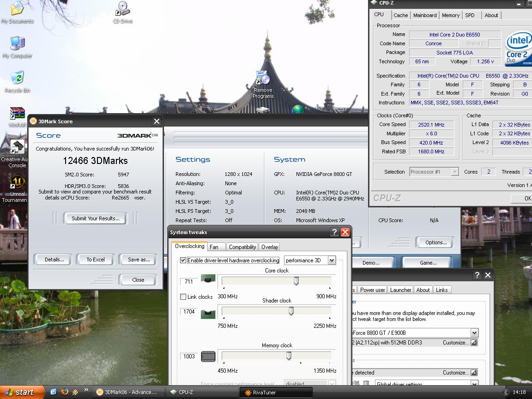Viewport: 532px width, 399px height.
Task: Switch to CPU-Z Memory tab
Action: [451, 15]
